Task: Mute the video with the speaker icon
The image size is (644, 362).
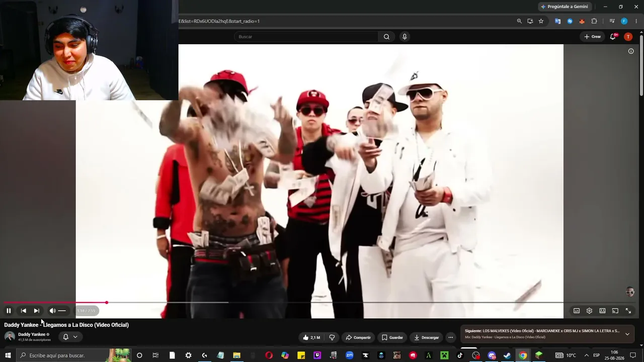Action: coord(52,311)
